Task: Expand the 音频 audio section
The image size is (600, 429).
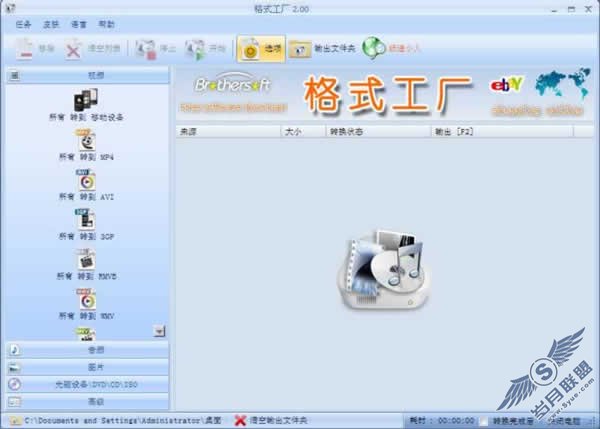Action: click(x=88, y=350)
